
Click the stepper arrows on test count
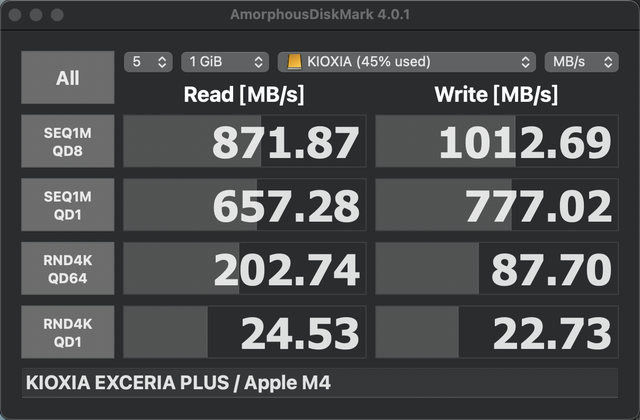[162, 62]
